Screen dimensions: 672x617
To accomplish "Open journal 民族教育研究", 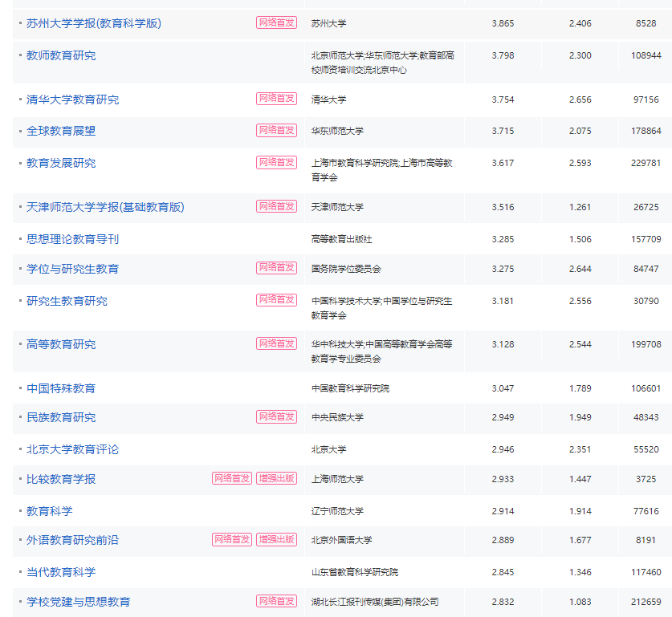I will 61,417.
